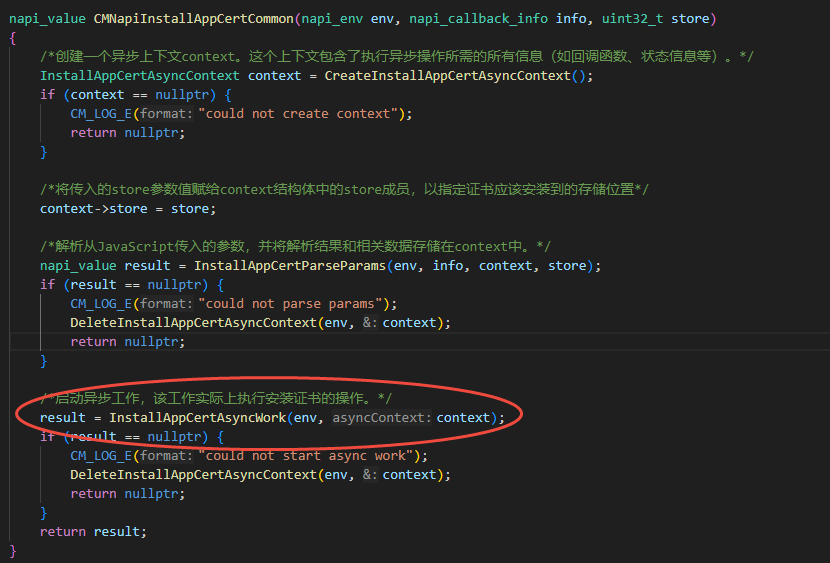Click DeleteInstallAppCertAsyncContext after "could not start async work"
Image resolution: width=830 pixels, height=563 pixels.
click(193, 475)
